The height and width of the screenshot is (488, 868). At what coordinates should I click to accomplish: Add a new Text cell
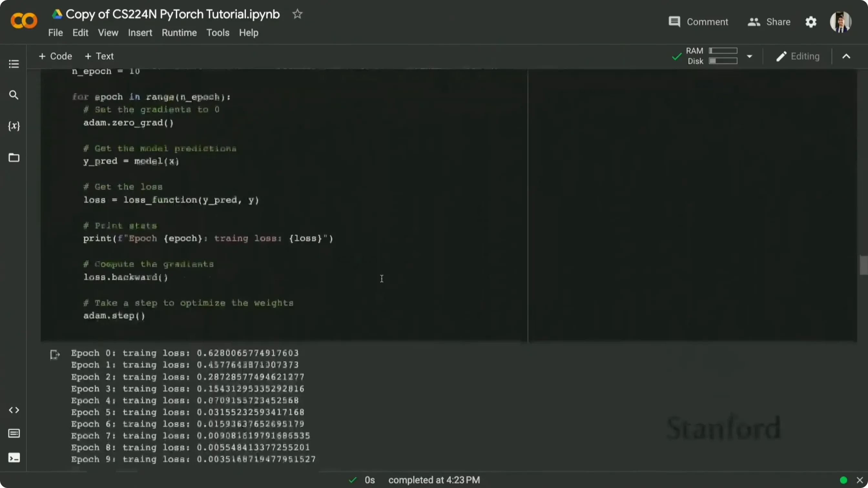pos(99,56)
